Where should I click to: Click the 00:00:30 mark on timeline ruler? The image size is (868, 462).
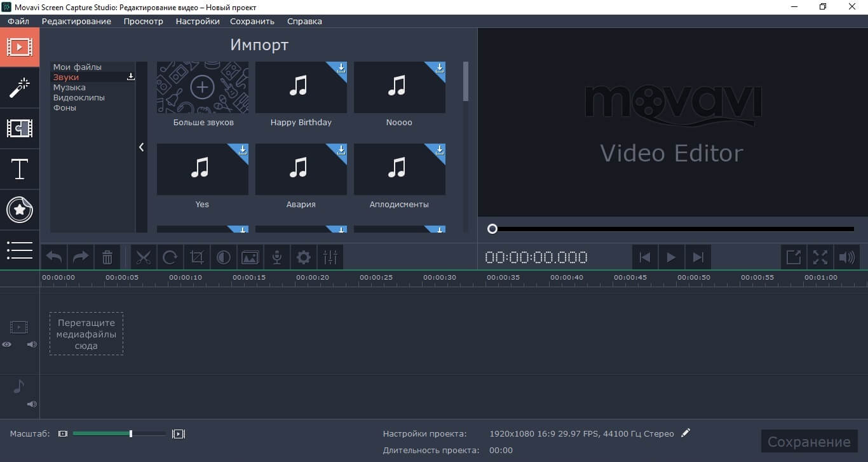[x=440, y=278]
